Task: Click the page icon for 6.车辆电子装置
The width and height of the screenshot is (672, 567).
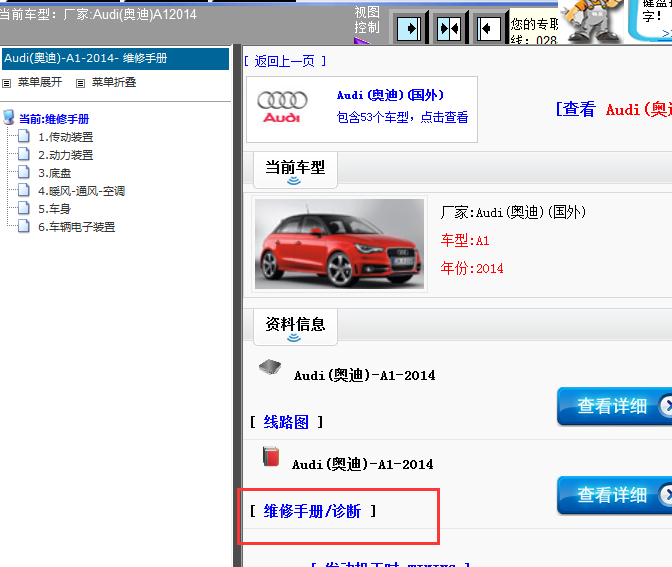Action: (24, 226)
